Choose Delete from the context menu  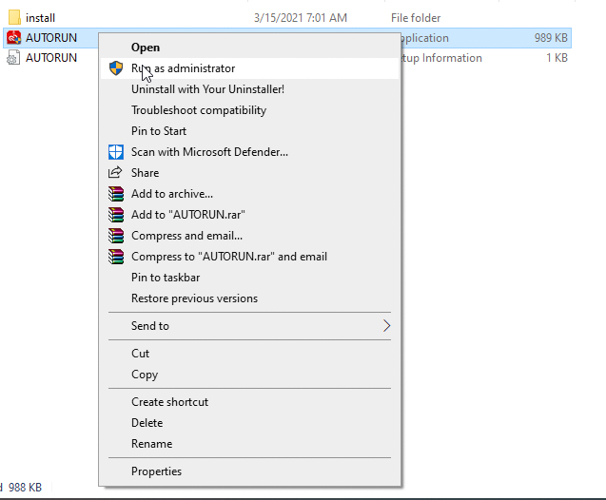click(x=147, y=423)
